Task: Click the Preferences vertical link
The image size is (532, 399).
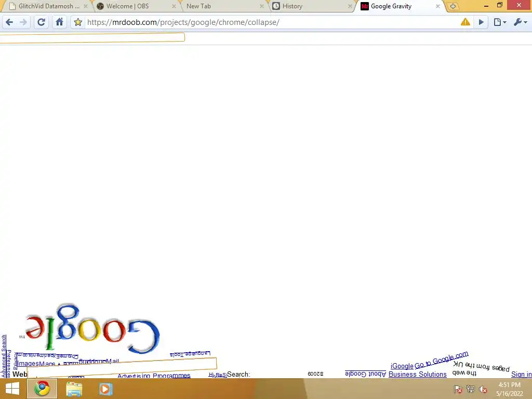Action: point(9,364)
